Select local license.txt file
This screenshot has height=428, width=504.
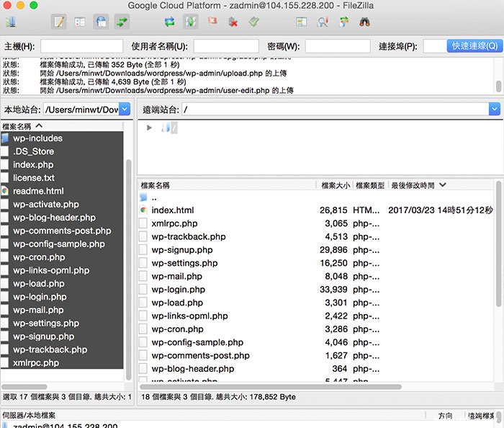point(62,178)
